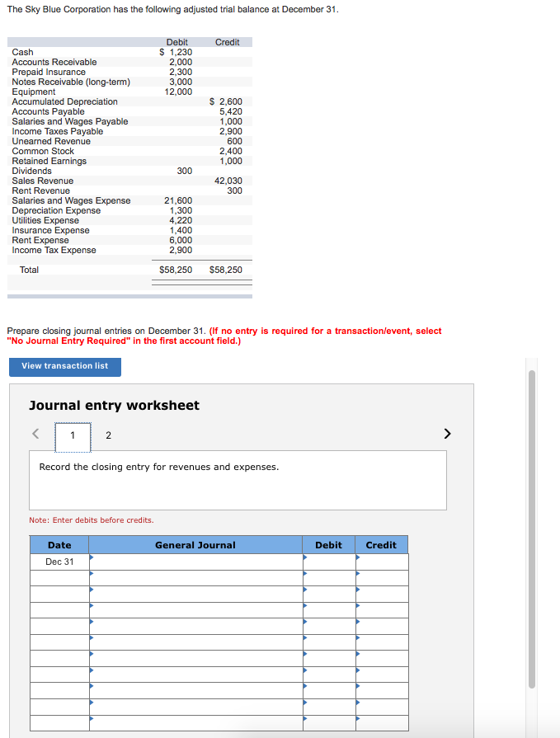The image size is (560, 738).
Task: Click the closing entry description box
Action: [238, 480]
